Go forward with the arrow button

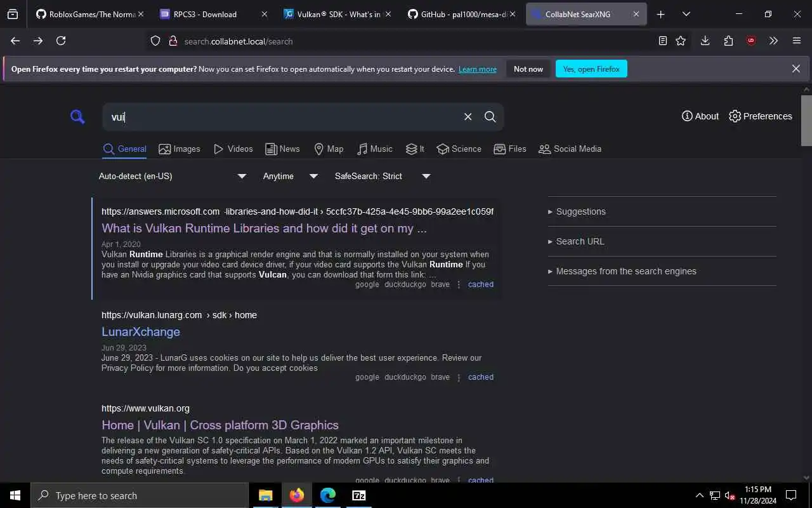(x=38, y=41)
